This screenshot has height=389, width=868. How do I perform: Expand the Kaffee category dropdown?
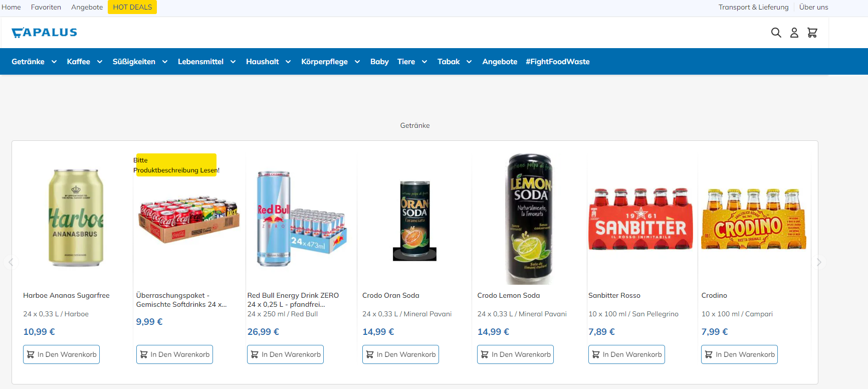click(x=100, y=62)
